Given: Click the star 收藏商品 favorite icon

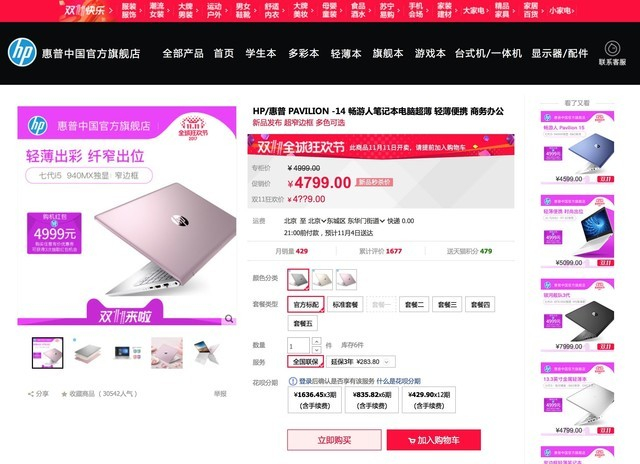Looking at the screenshot, I should coord(64,394).
